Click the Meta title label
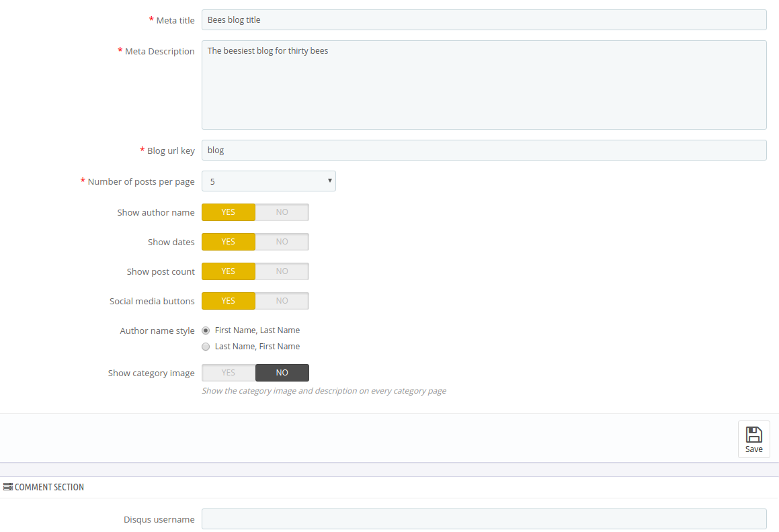The width and height of the screenshot is (779, 532). (x=175, y=20)
